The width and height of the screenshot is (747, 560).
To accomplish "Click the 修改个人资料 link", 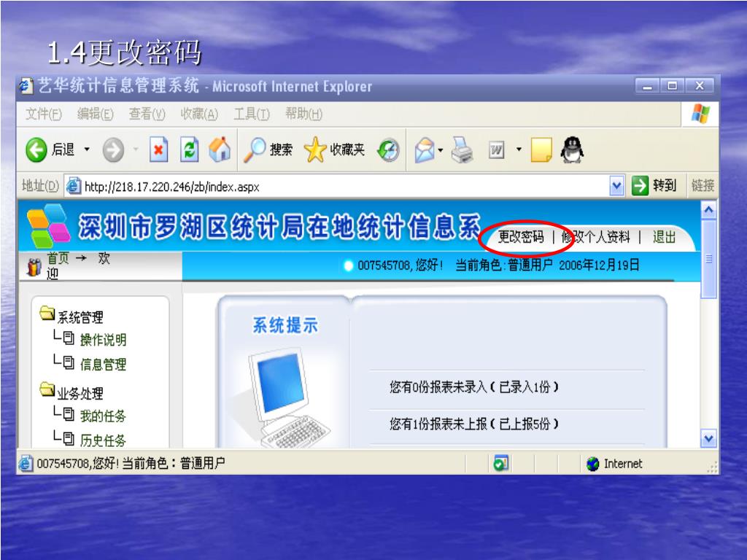I will pyautogui.click(x=595, y=237).
